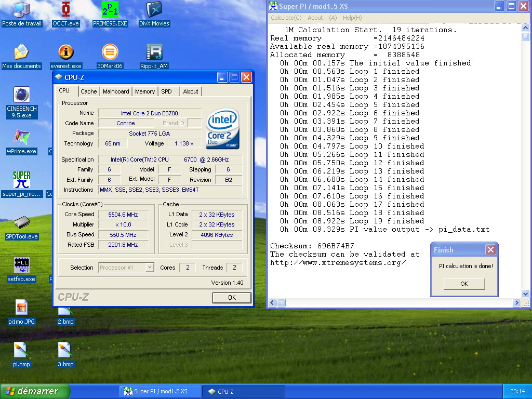The image size is (532, 399).
Task: Click the Multiplier value x 10.0
Action: tap(123, 224)
